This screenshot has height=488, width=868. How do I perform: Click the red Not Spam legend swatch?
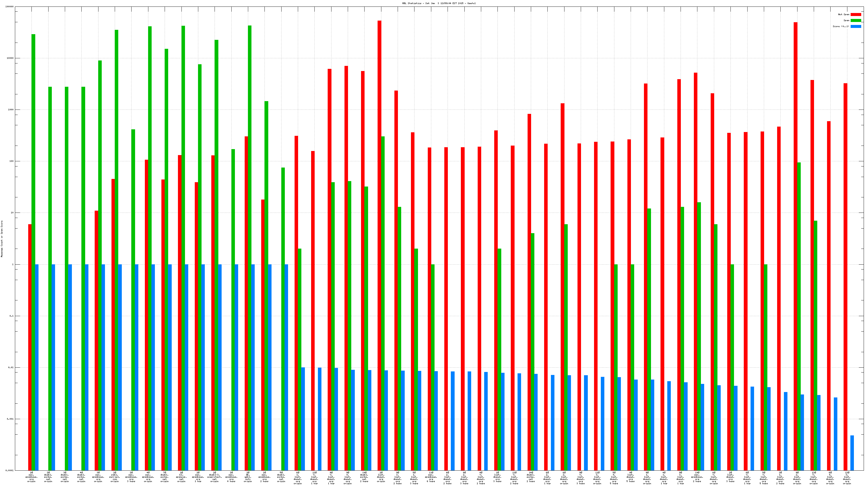856,14
